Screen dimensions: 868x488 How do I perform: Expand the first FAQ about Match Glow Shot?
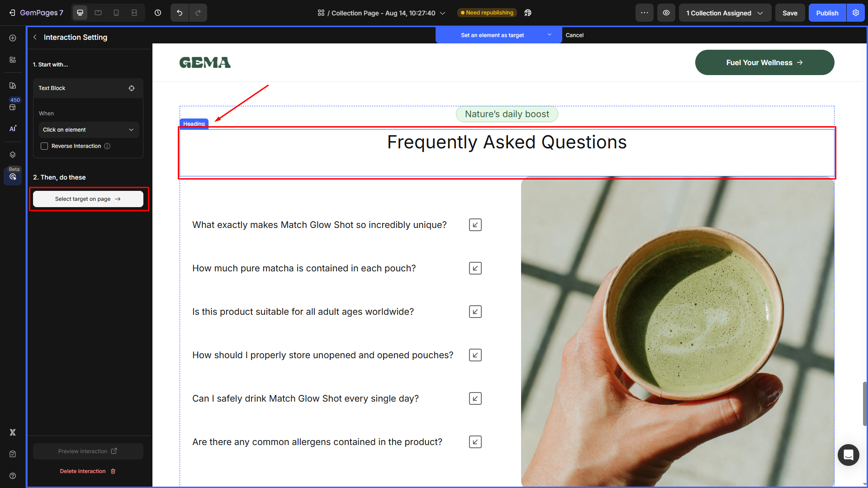pos(475,225)
